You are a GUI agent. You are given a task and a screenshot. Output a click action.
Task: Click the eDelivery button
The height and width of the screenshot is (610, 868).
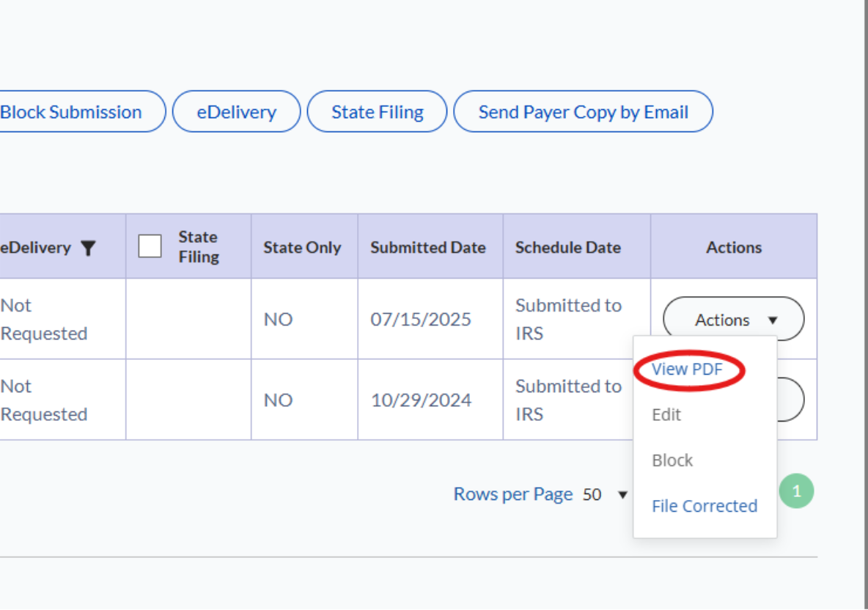[236, 111]
